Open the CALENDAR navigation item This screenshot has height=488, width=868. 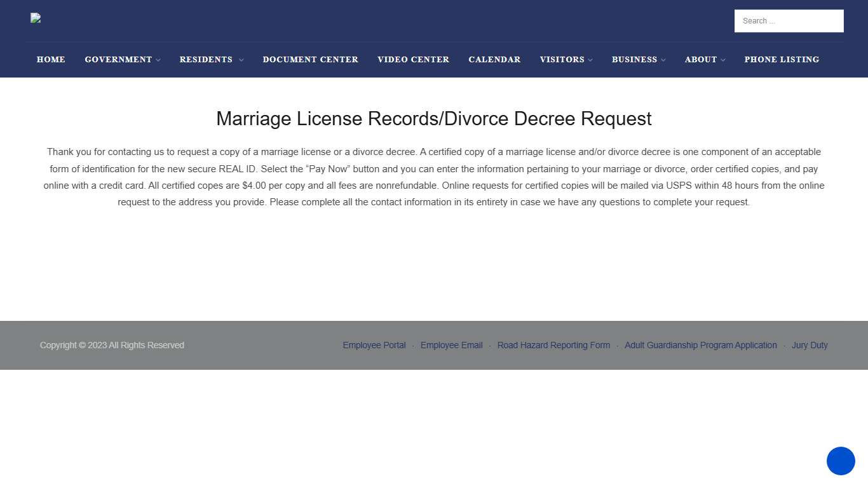tap(494, 59)
